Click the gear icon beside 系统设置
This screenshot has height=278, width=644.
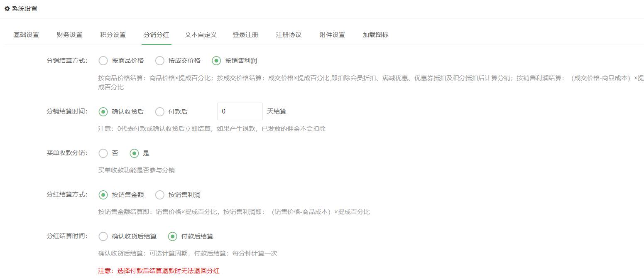coord(7,9)
